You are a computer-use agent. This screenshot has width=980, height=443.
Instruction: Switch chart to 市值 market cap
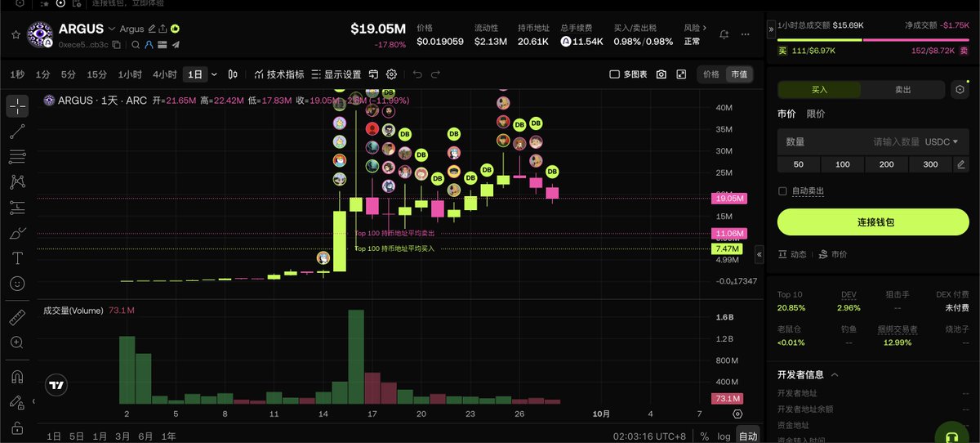[737, 74]
